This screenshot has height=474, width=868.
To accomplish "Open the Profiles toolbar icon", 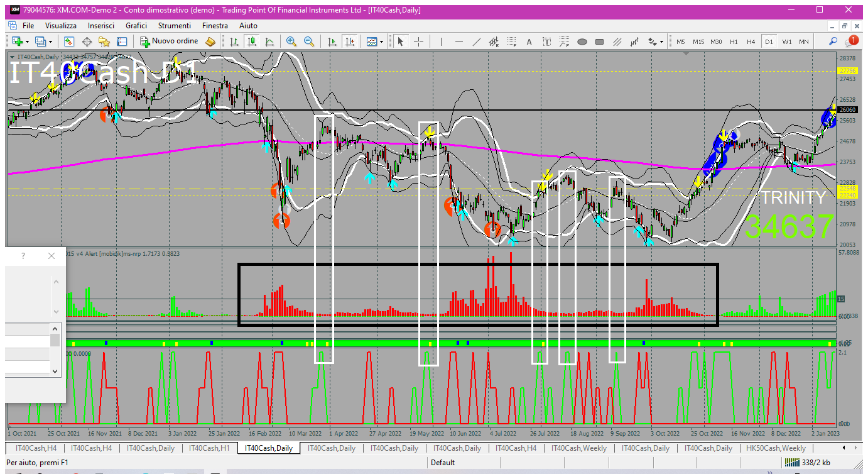I will point(41,41).
